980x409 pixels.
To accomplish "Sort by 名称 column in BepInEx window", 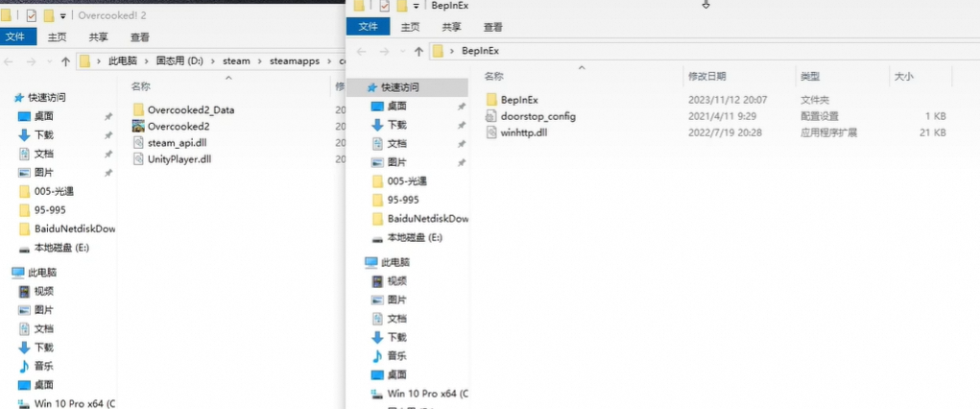I will (493, 77).
